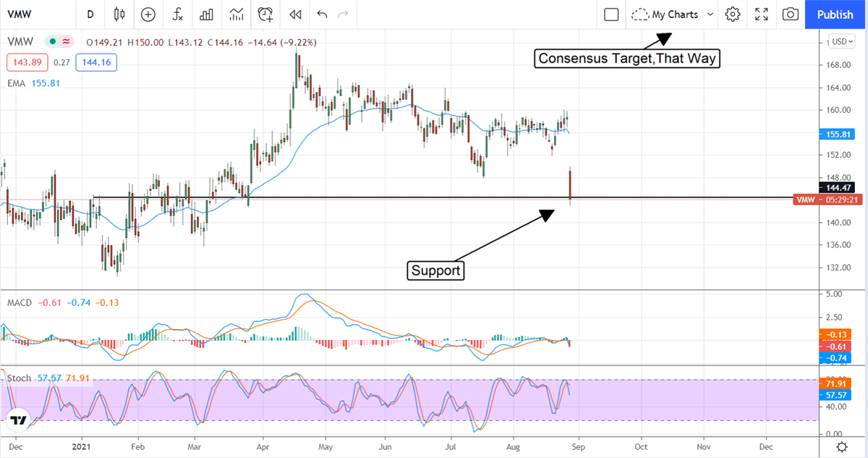Screen dimensions: 868x458
Task: Click the -0.13 MACD histogram axis label
Action: pyautogui.click(x=835, y=335)
